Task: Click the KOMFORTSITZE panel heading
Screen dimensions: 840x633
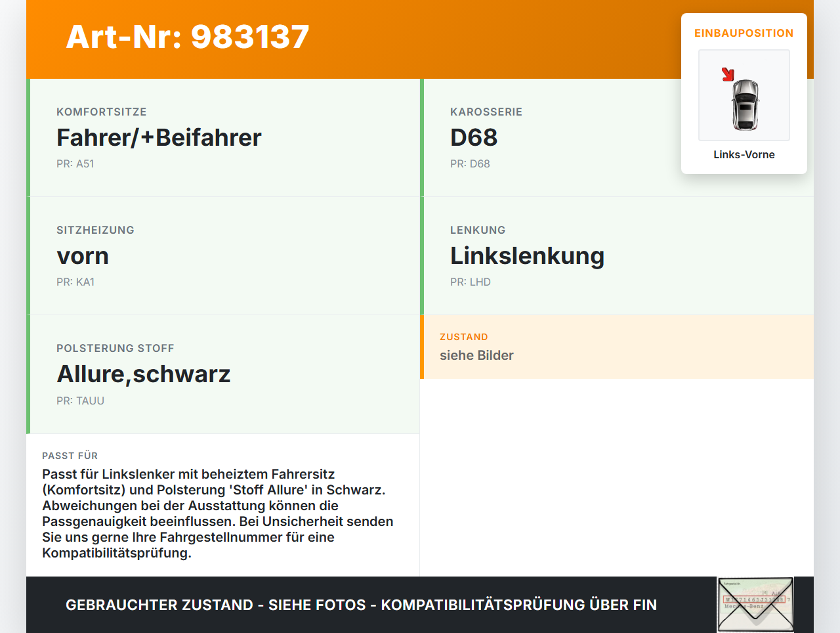Action: point(101,112)
